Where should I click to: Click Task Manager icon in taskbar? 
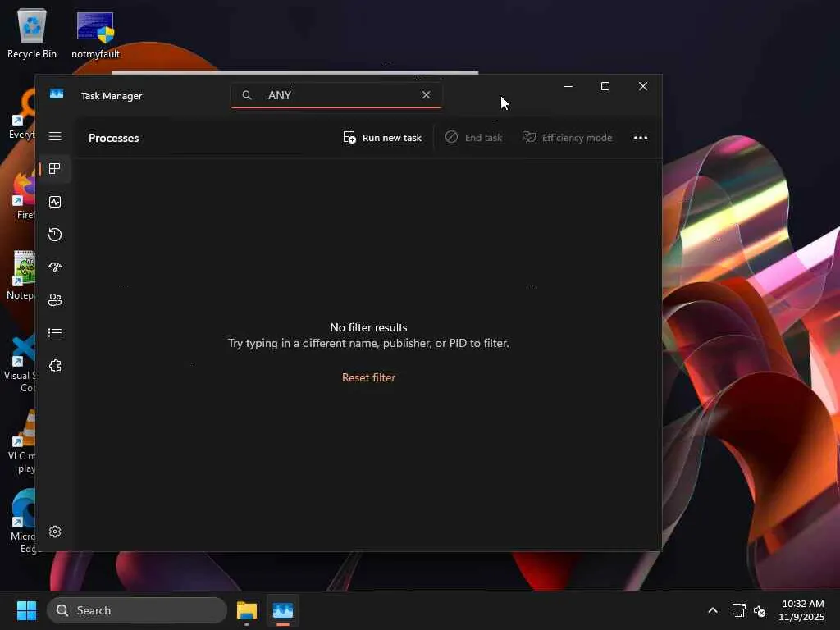tap(283, 610)
